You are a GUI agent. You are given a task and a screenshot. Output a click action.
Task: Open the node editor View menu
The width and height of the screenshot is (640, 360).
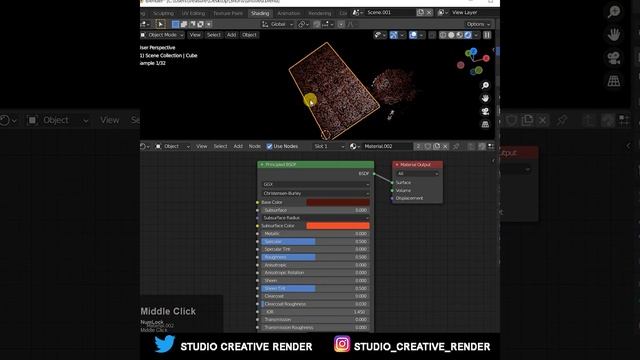point(202,146)
